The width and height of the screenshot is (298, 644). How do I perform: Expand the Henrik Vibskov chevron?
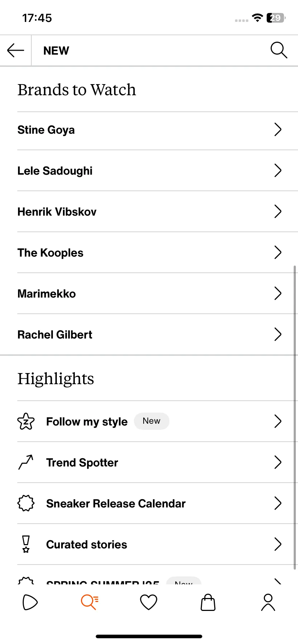(278, 211)
